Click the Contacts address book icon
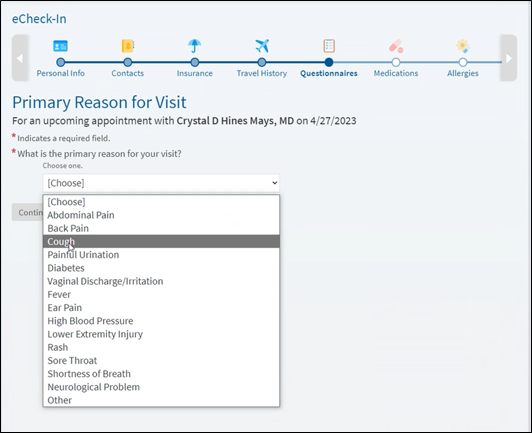Screen dimensions: 532x433 [128, 46]
